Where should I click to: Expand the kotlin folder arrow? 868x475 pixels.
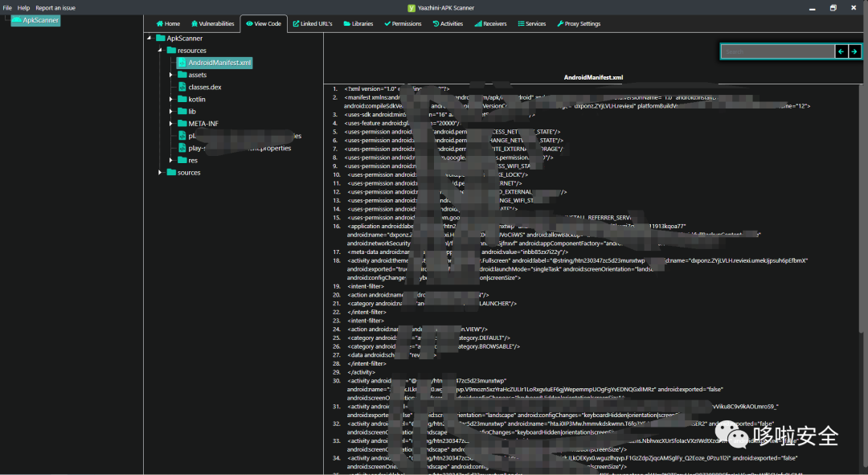coord(170,99)
